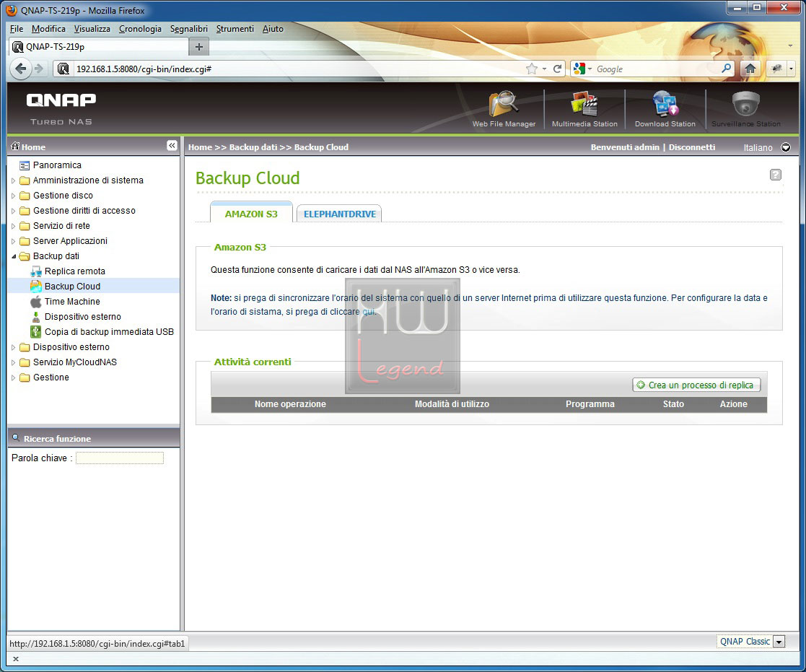Click the reload page icon

557,69
